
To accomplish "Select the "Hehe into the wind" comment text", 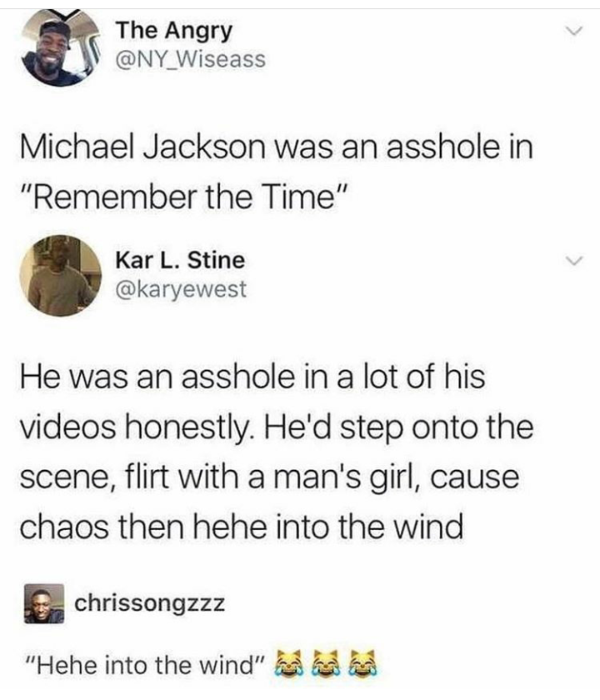I will click(x=146, y=666).
